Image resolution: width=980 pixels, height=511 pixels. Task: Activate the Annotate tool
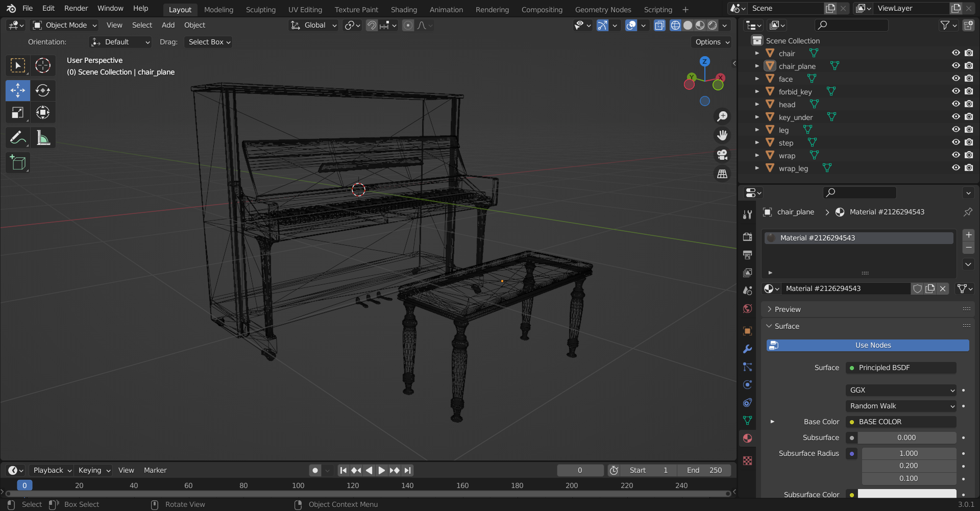pos(17,137)
